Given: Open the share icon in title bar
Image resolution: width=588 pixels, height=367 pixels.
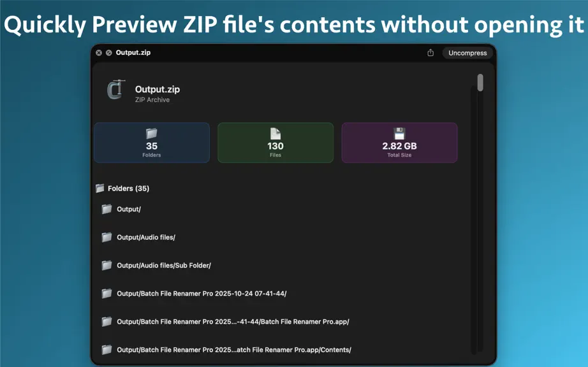Looking at the screenshot, I should pos(430,53).
